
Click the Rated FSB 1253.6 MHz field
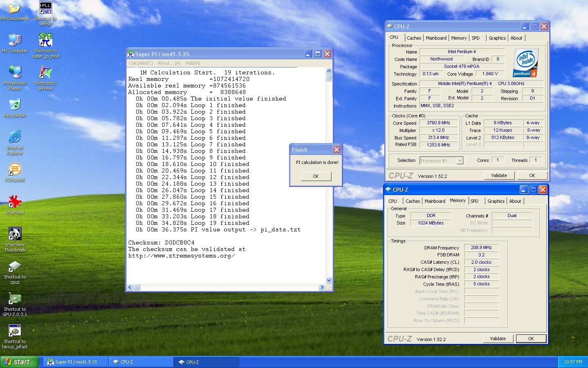tap(438, 145)
